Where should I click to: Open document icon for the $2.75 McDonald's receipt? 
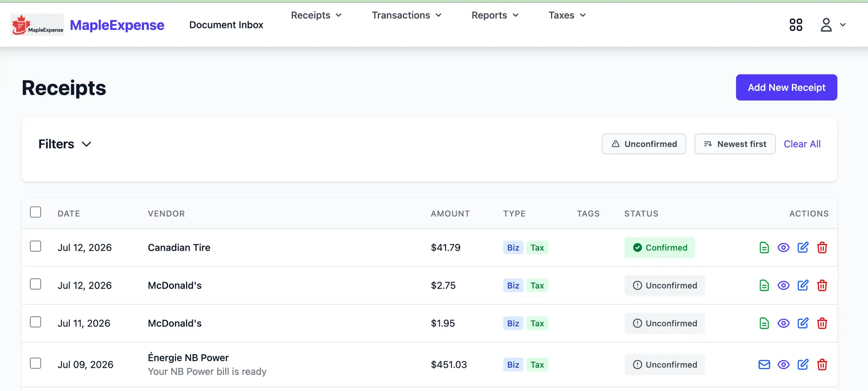[x=764, y=286]
